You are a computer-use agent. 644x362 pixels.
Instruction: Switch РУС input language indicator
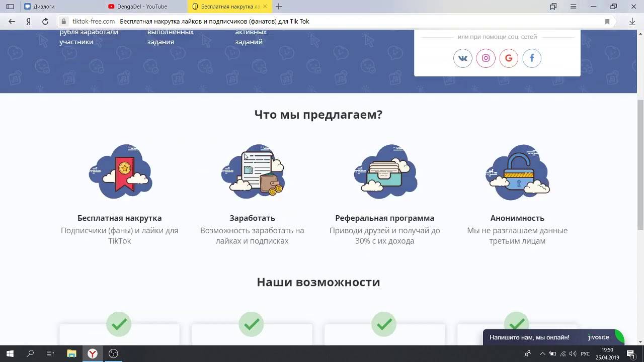[x=585, y=353]
